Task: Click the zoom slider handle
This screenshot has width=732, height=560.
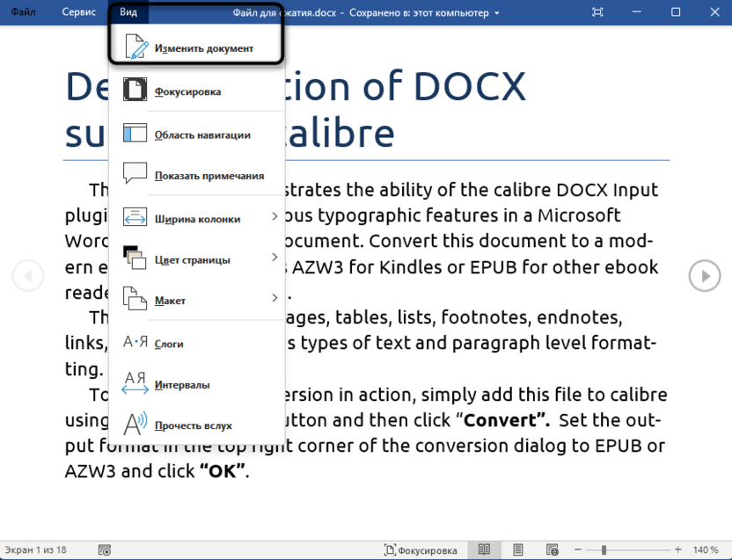Action: pos(604,550)
